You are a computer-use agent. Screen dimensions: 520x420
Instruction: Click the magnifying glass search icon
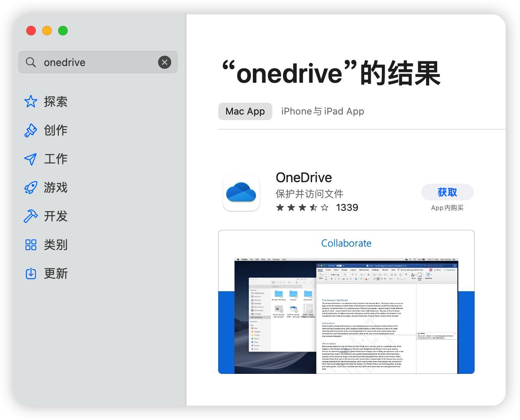31,62
